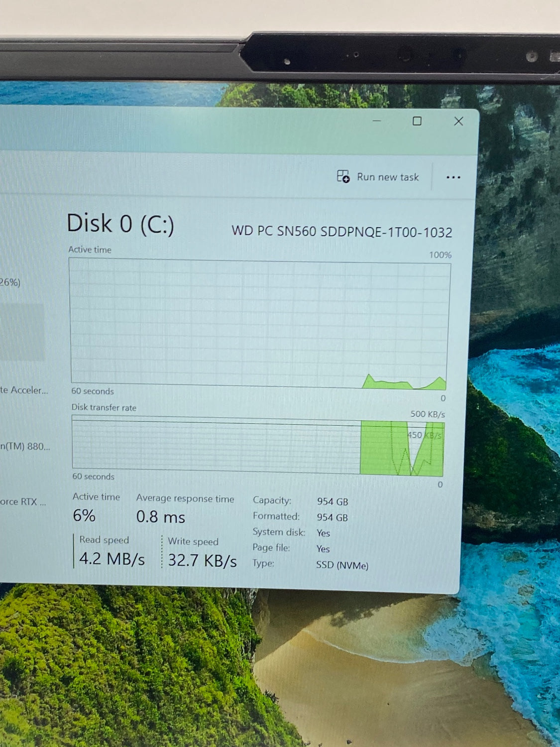The image size is (560, 747).
Task: Minimize the Task Manager window
Action: coord(377,121)
